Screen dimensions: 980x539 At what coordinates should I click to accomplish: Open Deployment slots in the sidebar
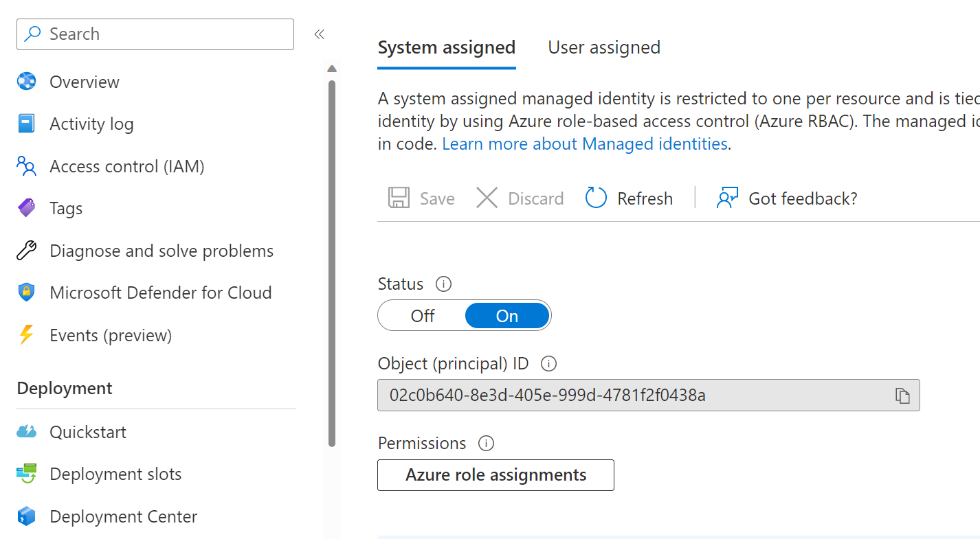[x=115, y=474]
